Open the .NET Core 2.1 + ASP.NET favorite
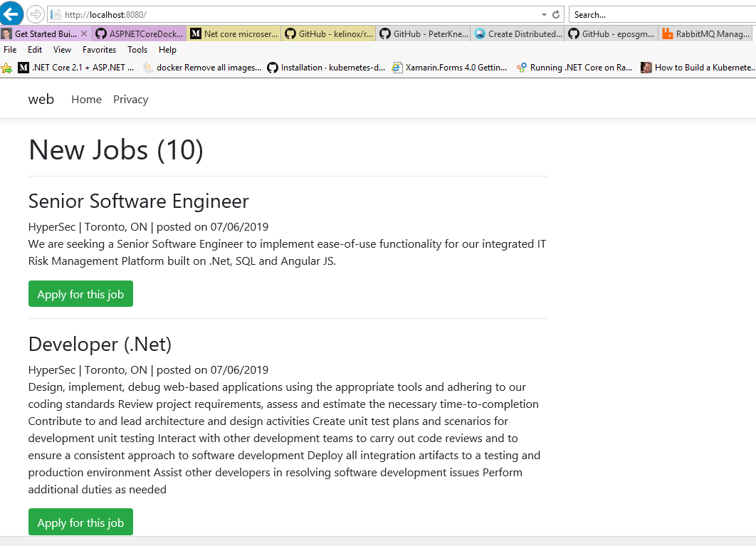756x546 pixels. (x=76, y=68)
